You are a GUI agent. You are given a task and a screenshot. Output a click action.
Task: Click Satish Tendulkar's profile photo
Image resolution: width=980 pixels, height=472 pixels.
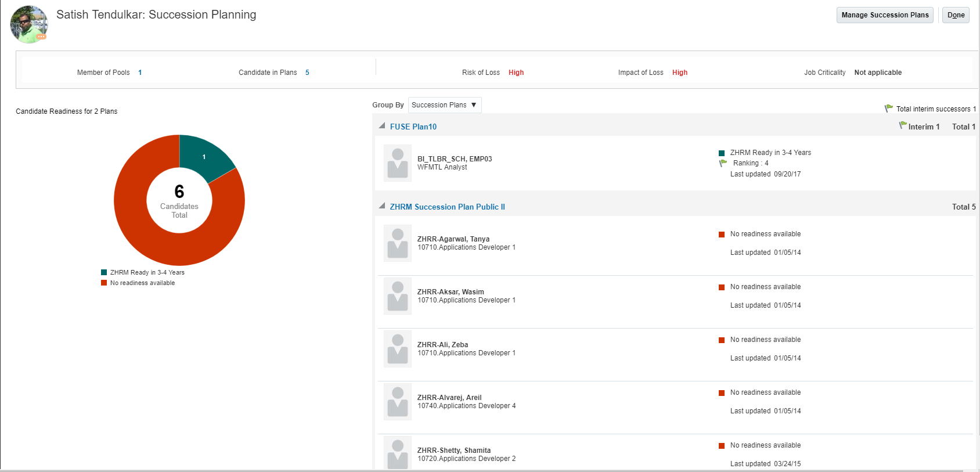(x=28, y=23)
